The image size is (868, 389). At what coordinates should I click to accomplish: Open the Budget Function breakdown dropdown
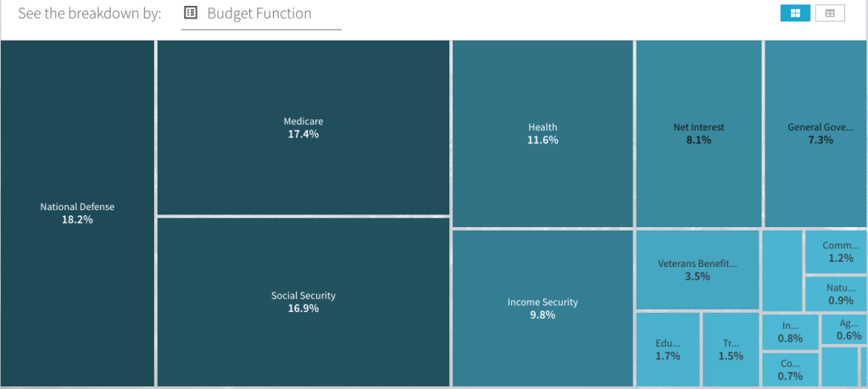pos(260,14)
